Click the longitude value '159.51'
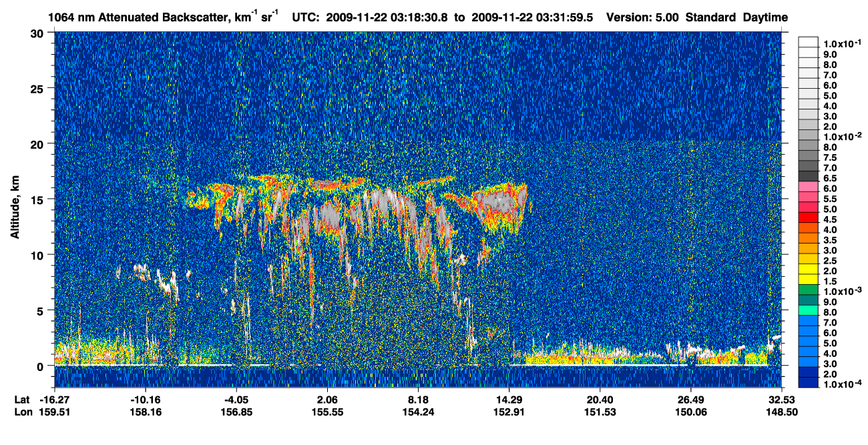Viewport: 868px width, 445px height. pyautogui.click(x=55, y=412)
